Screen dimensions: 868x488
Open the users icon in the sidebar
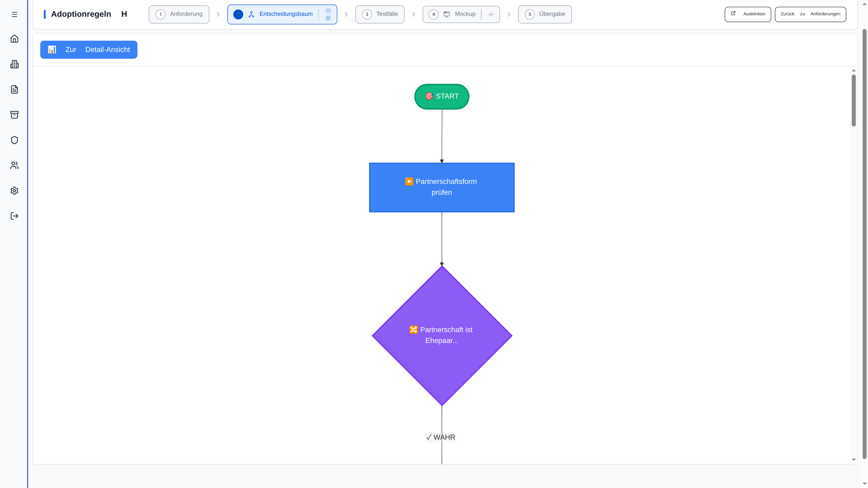pyautogui.click(x=14, y=165)
